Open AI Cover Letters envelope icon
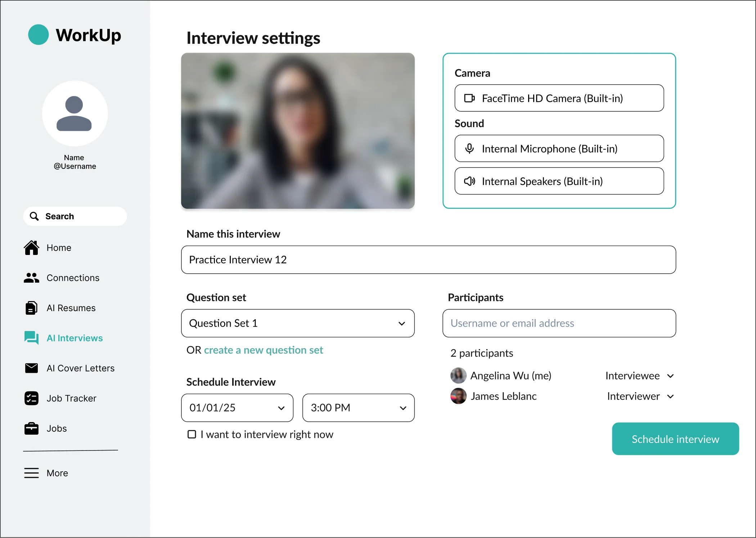The height and width of the screenshot is (538, 756). (x=31, y=368)
